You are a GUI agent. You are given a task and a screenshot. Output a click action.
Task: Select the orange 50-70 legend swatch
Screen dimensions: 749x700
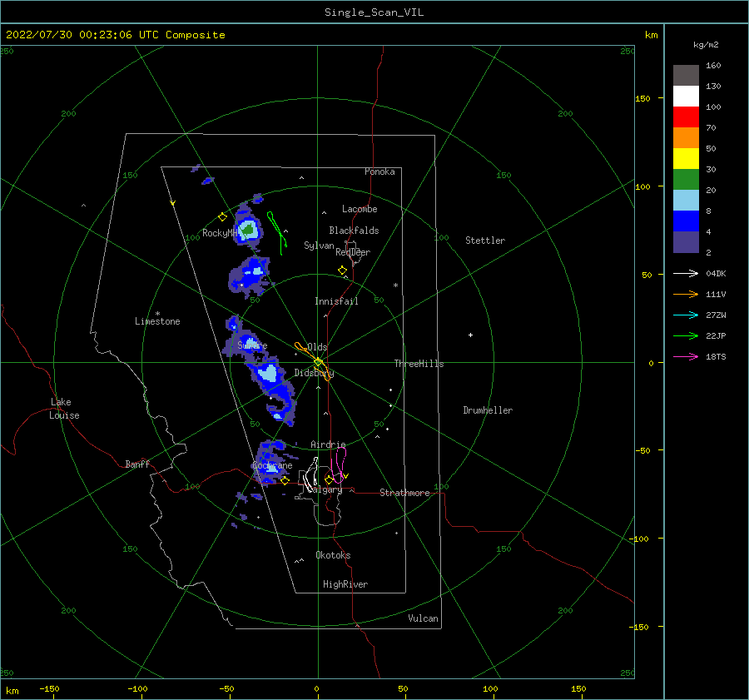coord(686,137)
